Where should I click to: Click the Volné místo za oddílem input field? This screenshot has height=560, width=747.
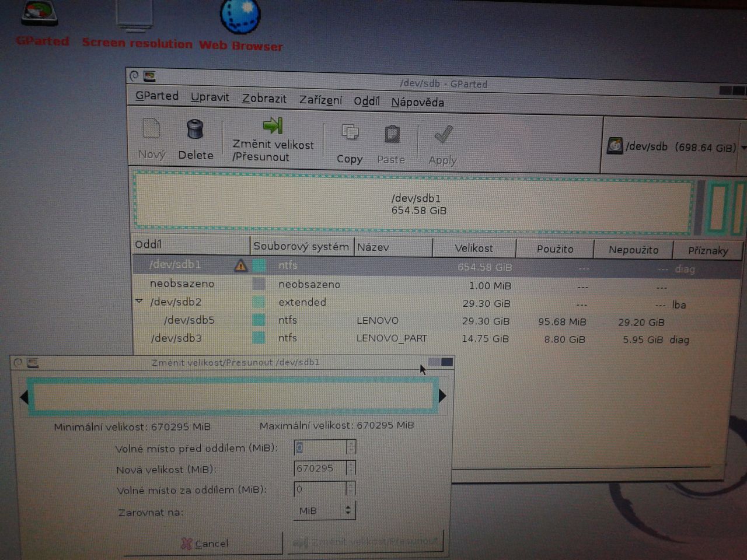coord(320,489)
